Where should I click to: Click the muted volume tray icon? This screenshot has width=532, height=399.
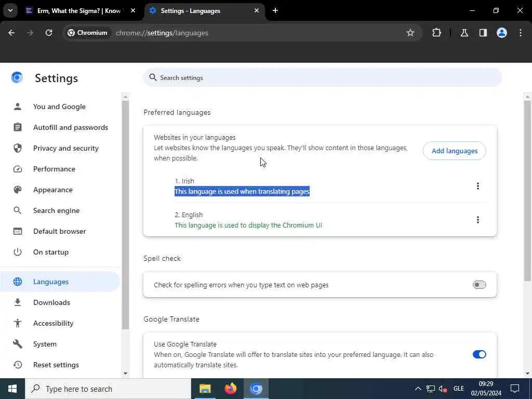point(443,389)
